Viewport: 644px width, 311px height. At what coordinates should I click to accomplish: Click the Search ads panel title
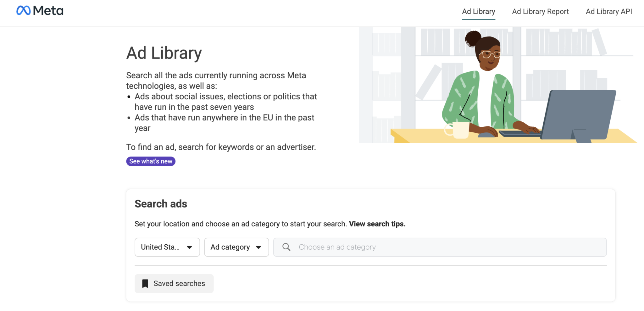(x=161, y=204)
